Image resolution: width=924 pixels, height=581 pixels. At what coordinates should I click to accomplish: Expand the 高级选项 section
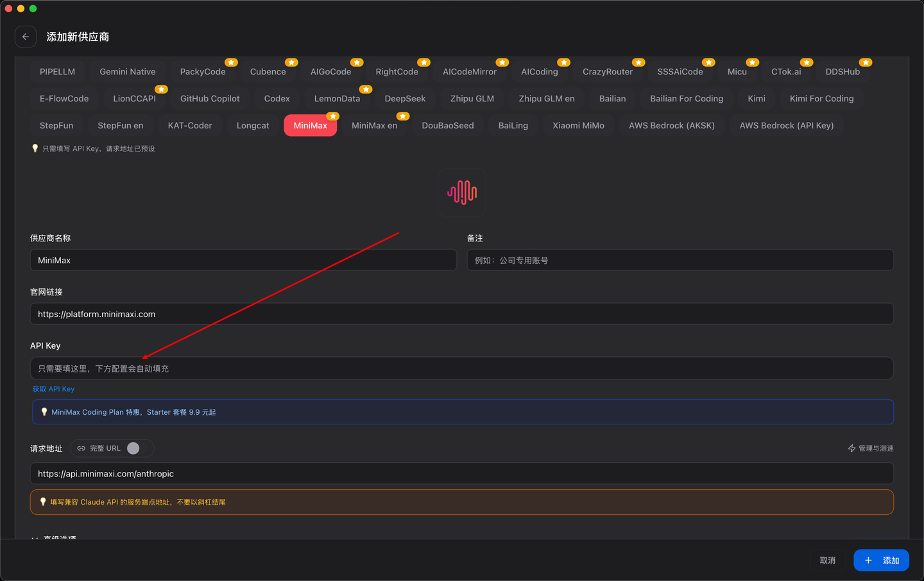[x=54, y=538]
